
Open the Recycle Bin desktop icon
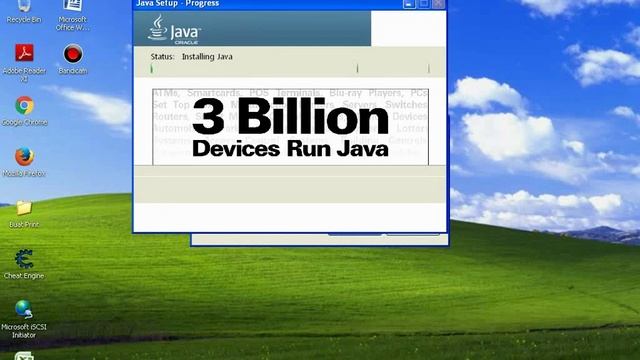point(24,11)
